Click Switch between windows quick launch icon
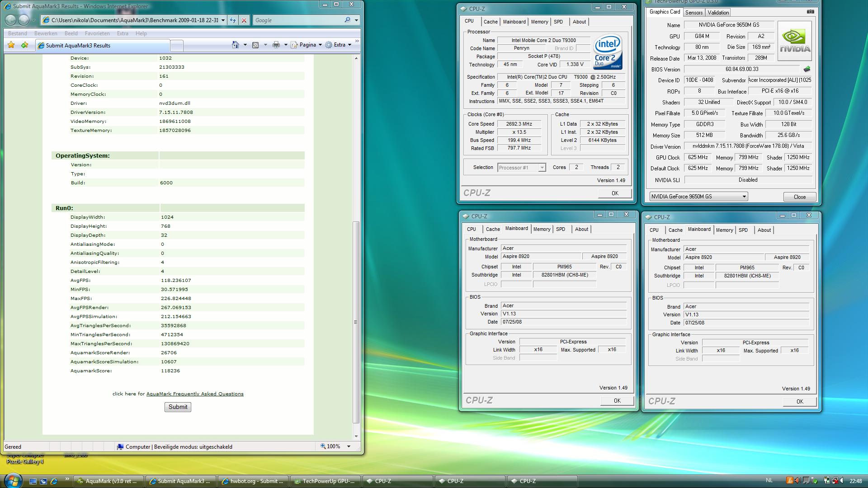The width and height of the screenshot is (868, 488). point(43,481)
